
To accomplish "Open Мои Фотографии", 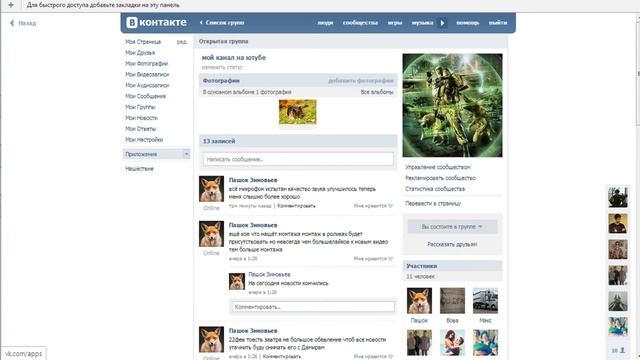I will [147, 64].
